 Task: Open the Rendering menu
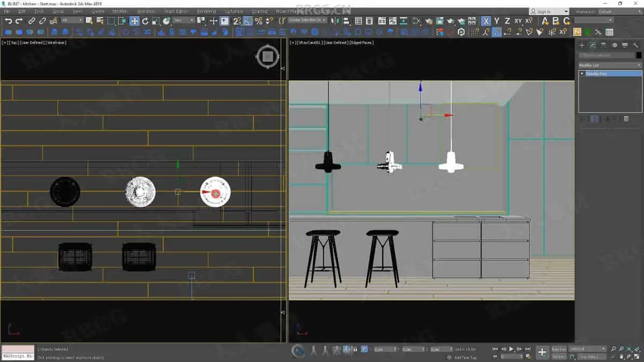(x=206, y=11)
